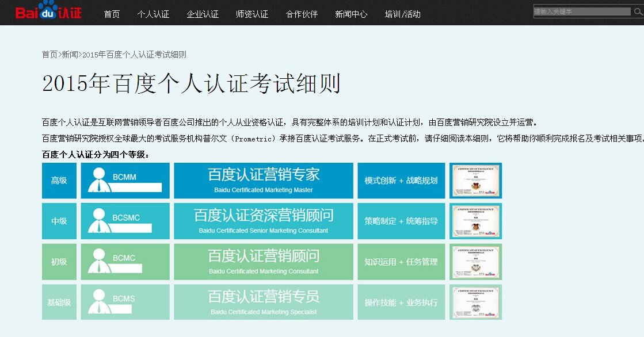Open the 新闻中心 menu item
The width and height of the screenshot is (644, 337).
point(351,13)
